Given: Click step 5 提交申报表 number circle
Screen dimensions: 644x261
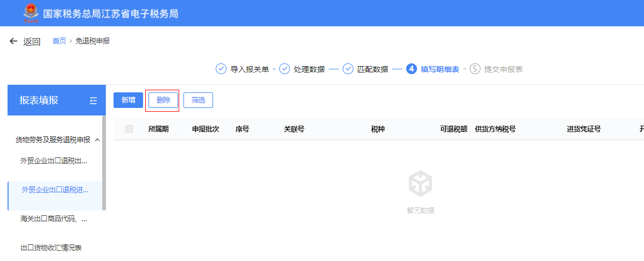Looking at the screenshot, I should point(475,69).
